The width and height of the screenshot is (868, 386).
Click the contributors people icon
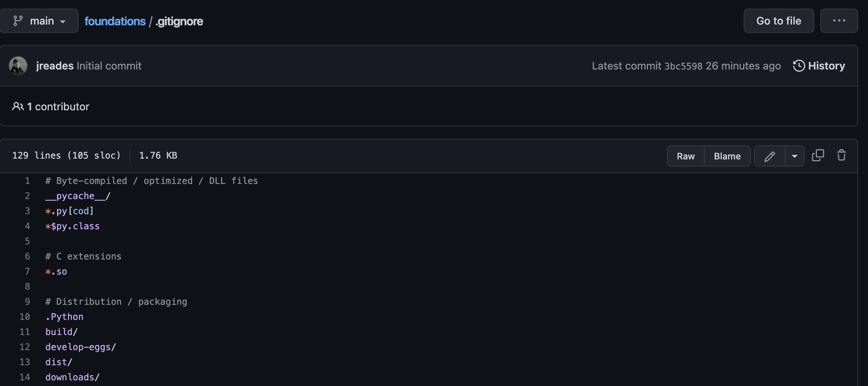coord(18,107)
